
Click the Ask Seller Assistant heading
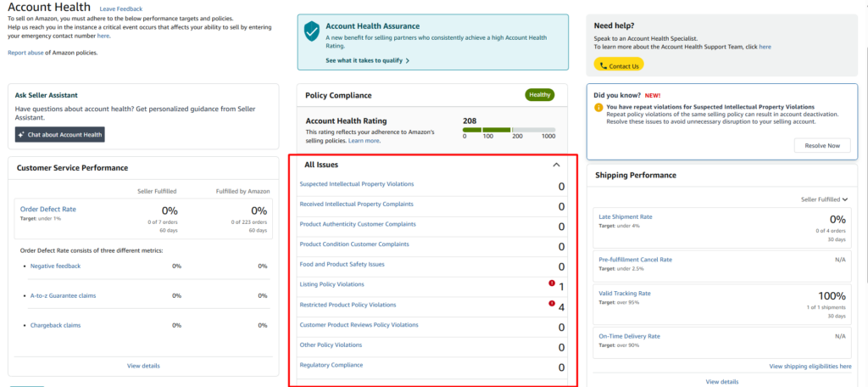coord(46,95)
